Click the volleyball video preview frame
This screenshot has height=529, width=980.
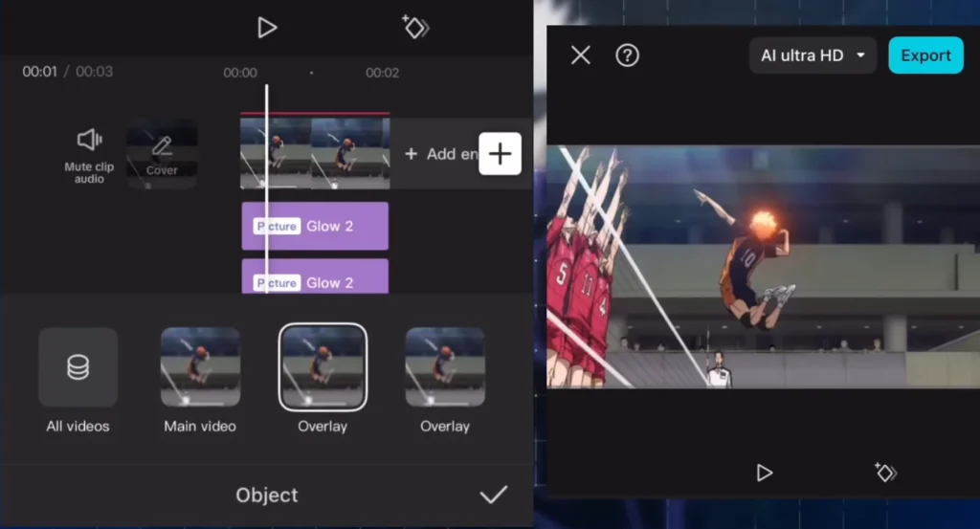pyautogui.click(x=763, y=267)
